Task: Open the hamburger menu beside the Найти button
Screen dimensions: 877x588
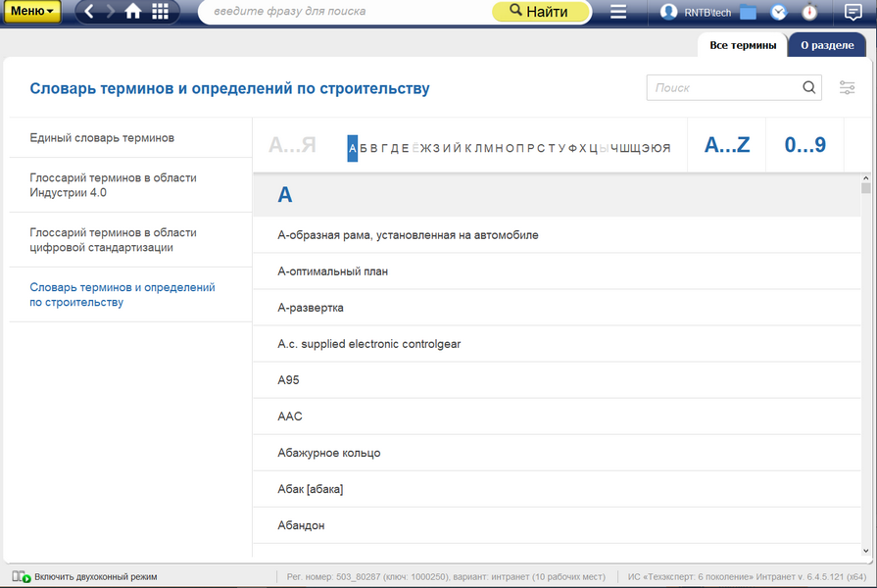Action: pos(618,12)
